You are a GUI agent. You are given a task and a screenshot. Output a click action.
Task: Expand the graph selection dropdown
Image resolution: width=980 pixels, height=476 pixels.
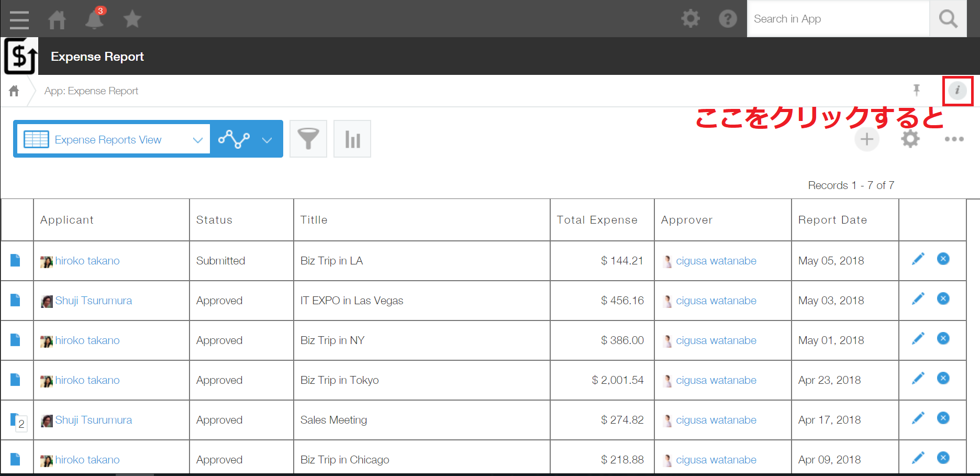coord(267,140)
